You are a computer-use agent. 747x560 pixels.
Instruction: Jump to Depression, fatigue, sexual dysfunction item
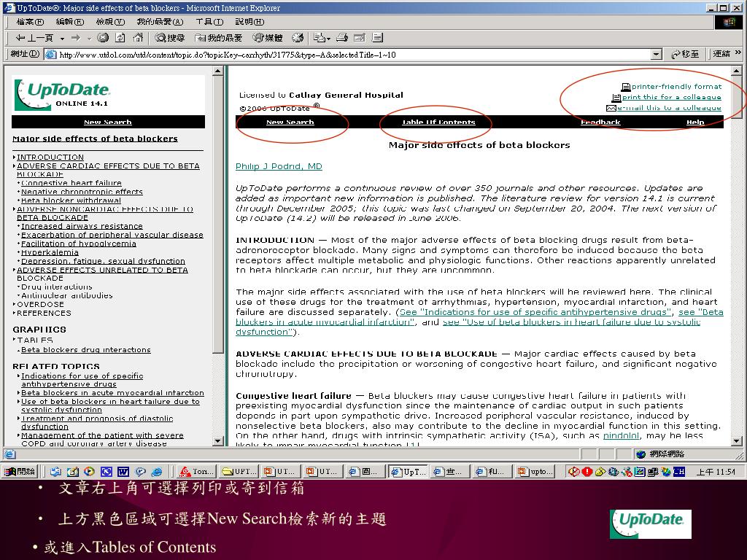pos(103,261)
